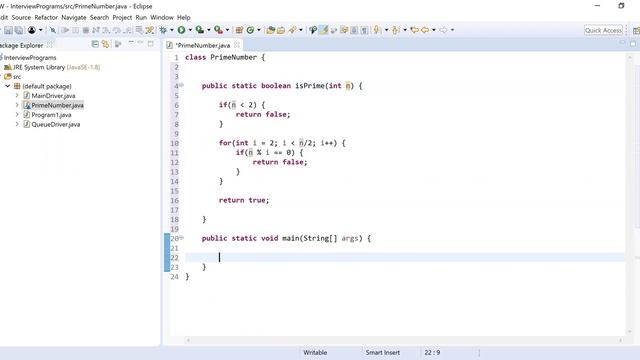Click the Coverage run icon
The image size is (640, 360).
[200, 30]
